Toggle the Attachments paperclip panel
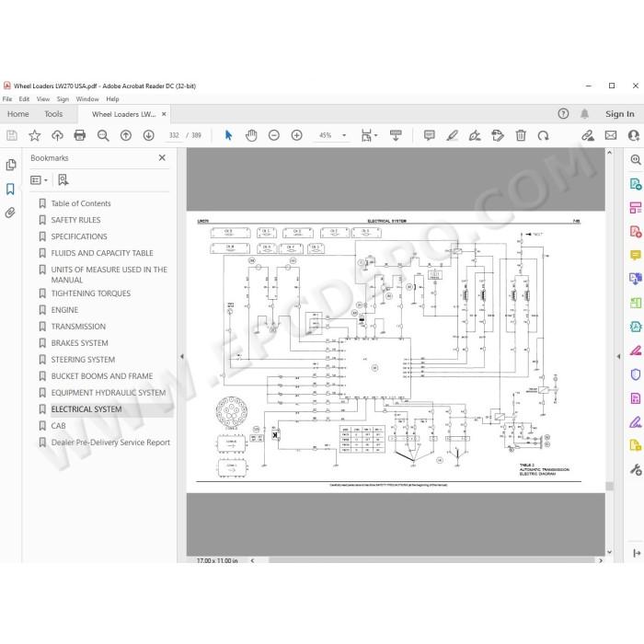The height and width of the screenshot is (644, 644). click(10, 213)
